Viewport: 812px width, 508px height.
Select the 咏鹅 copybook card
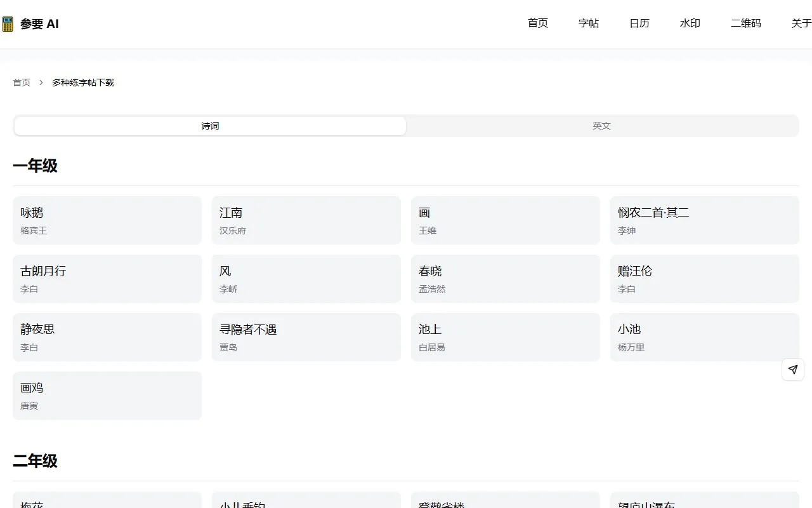click(107, 220)
